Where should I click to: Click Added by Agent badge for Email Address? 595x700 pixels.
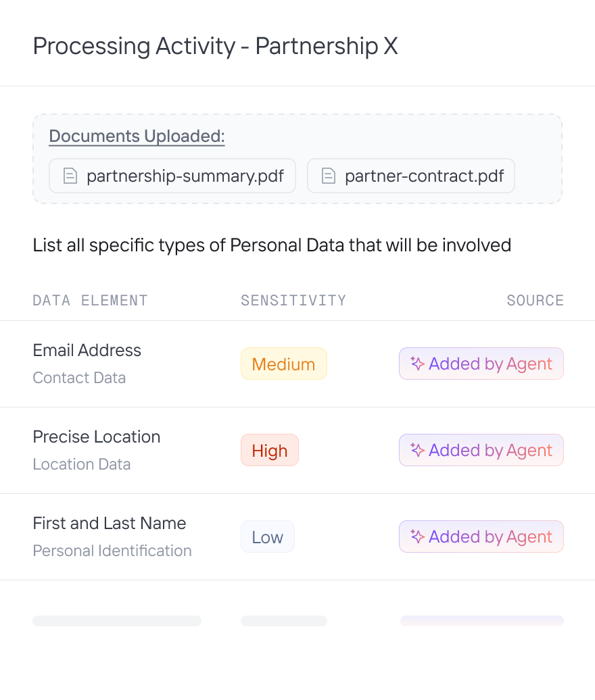pyautogui.click(x=481, y=364)
